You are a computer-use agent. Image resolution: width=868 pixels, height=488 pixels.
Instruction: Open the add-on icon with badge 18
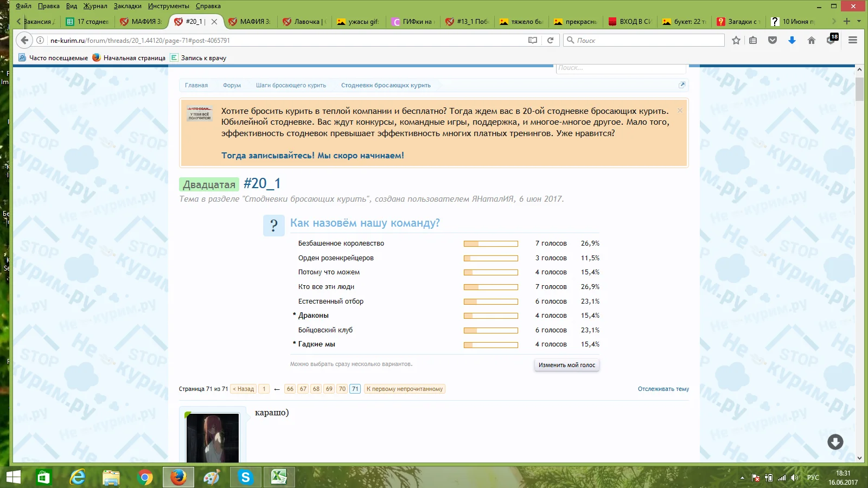click(x=832, y=39)
